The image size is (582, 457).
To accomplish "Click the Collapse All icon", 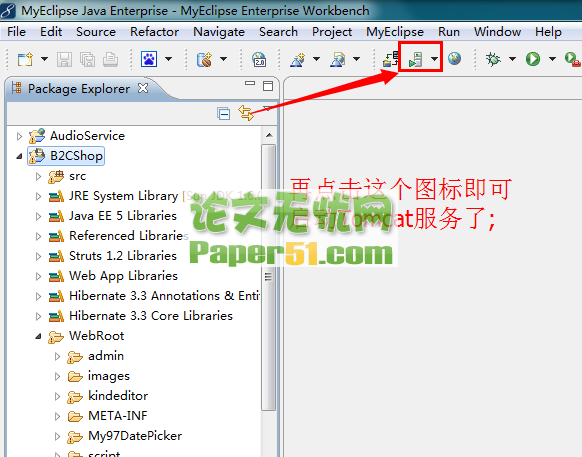I will 223,113.
